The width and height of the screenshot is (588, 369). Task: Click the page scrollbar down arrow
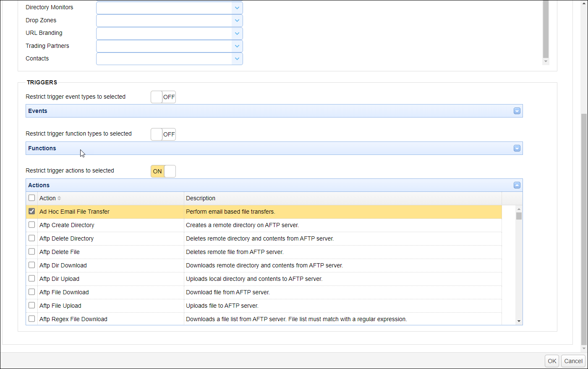(584, 348)
